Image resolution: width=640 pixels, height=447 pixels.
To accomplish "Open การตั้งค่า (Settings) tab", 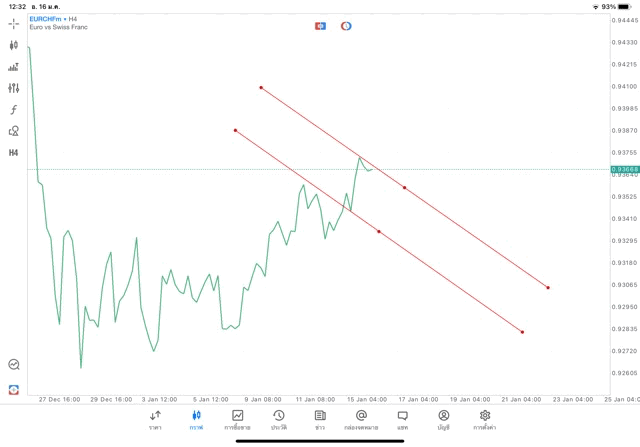I will [x=485, y=420].
